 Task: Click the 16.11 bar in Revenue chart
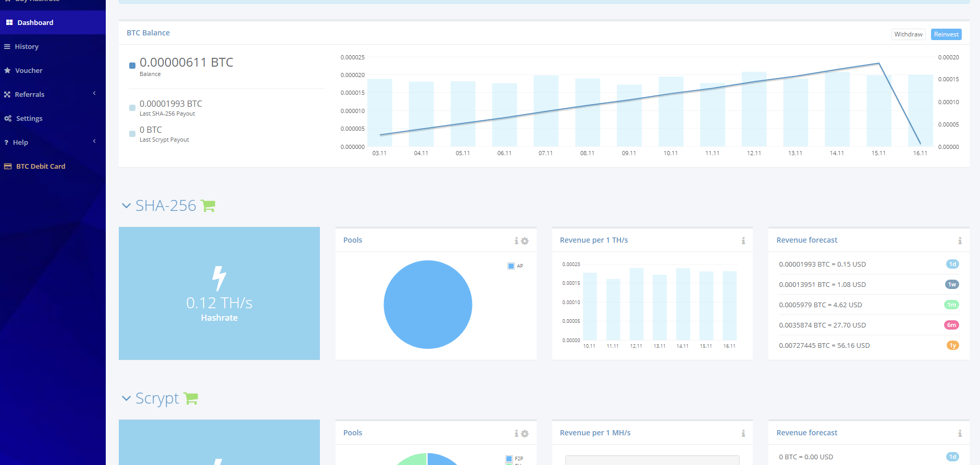(729, 306)
